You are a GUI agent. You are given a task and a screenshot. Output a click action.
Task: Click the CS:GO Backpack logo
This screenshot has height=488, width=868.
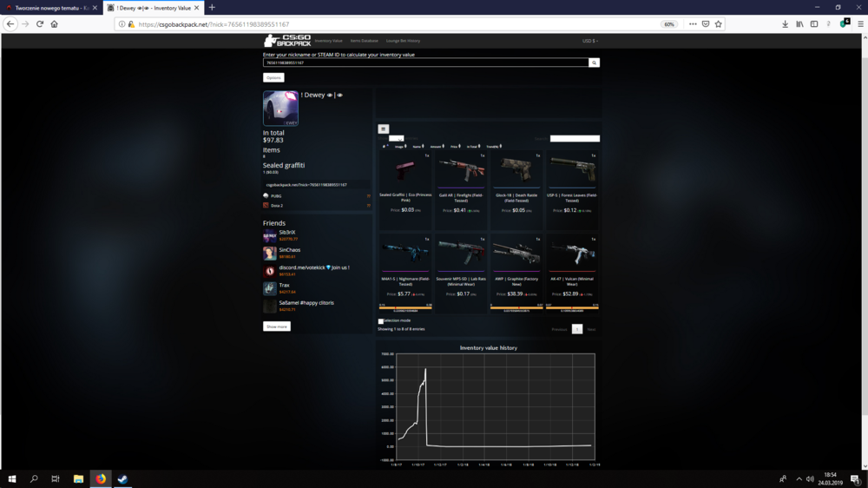coord(287,41)
